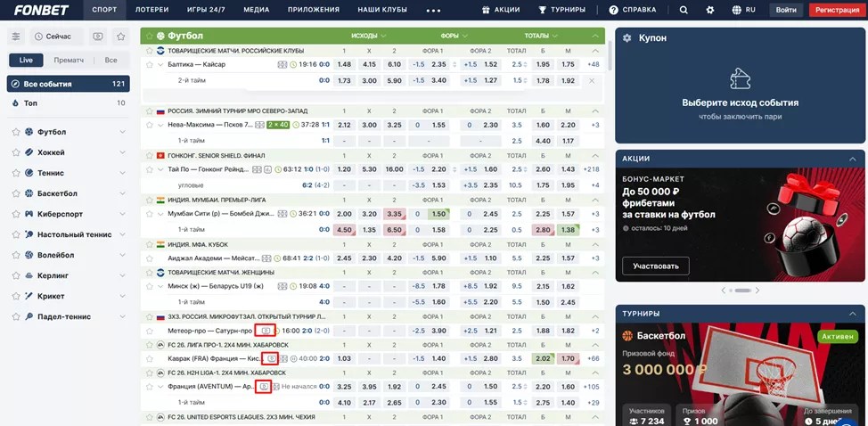This screenshot has width=868, height=426.
Task: Open site search magnifier icon
Action: tap(684, 10)
